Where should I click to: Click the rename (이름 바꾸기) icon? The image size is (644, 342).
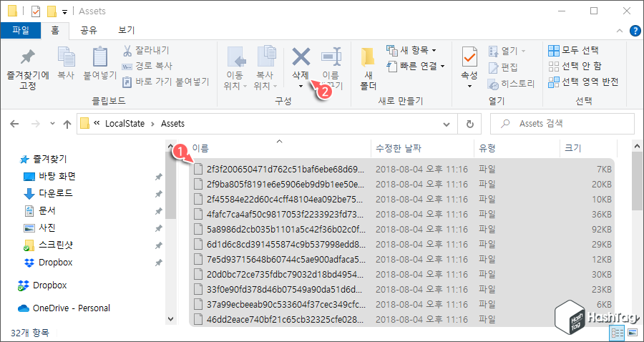point(331,57)
